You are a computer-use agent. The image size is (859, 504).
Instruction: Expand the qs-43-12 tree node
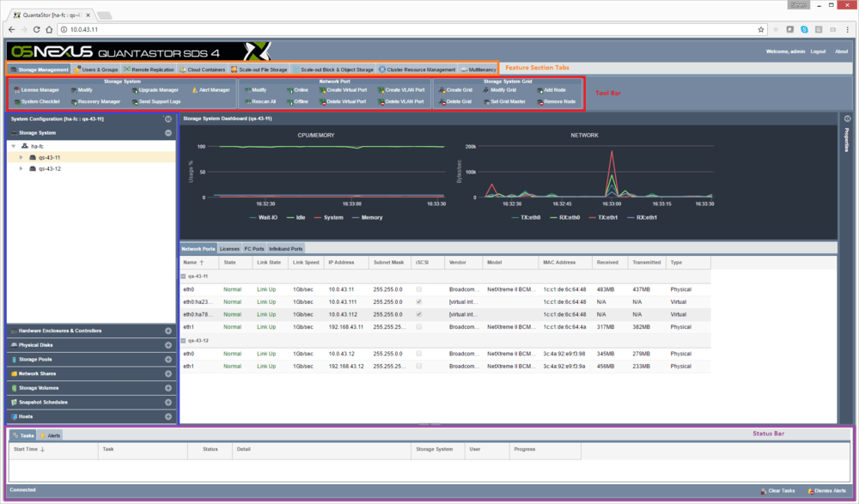coord(21,169)
